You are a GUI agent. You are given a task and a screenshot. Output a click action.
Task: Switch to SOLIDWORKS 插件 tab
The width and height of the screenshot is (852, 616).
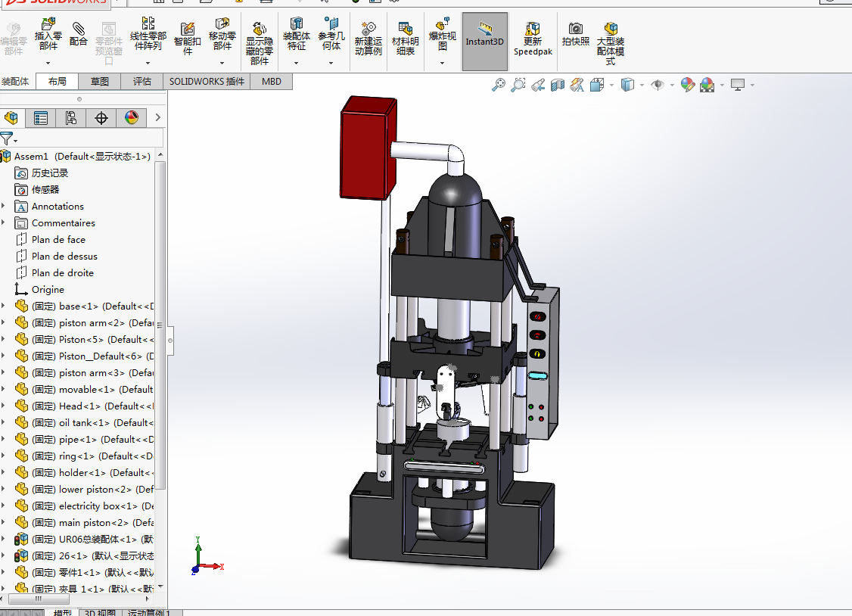207,82
